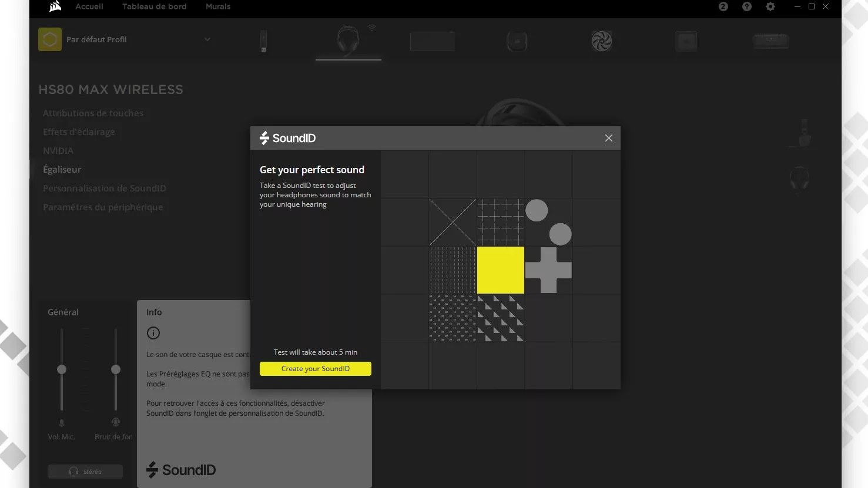Click 'Test will take about 5 min' text
The width and height of the screenshot is (868, 488).
[316, 352]
